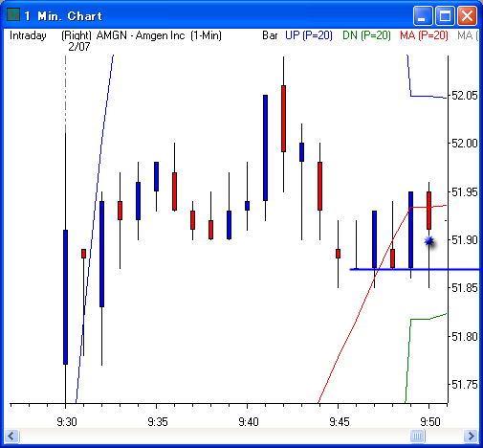
Task: Click the Bar legend label
Action: 270,35
